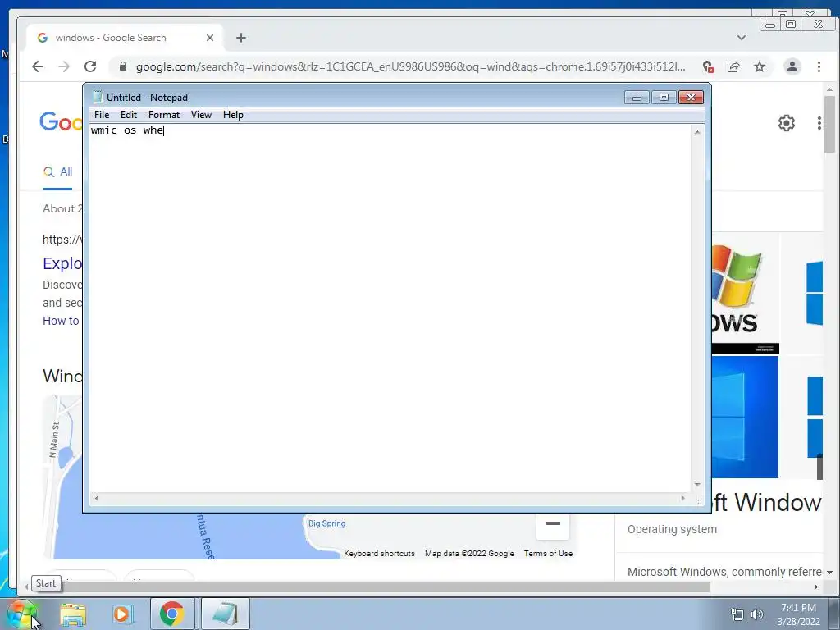Click Notepad horizontal scrollbar left arrow
The height and width of the screenshot is (630, 840).
point(97,498)
